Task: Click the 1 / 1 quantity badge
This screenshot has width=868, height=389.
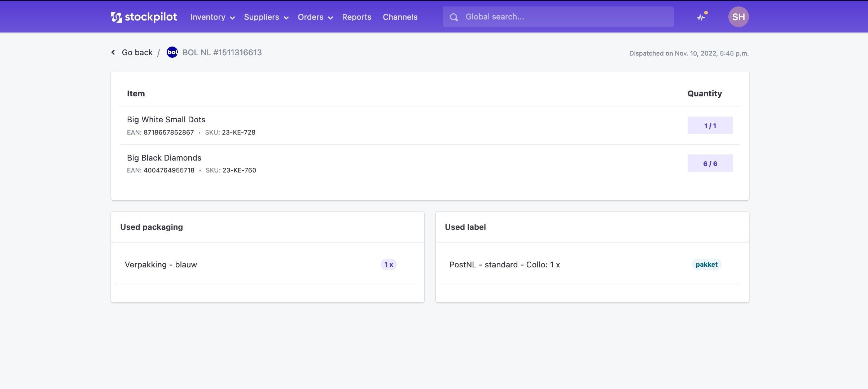Action: coord(710,126)
